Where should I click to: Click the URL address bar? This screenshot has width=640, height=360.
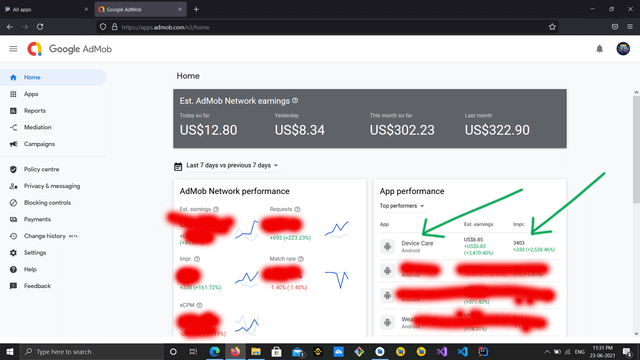point(327,27)
